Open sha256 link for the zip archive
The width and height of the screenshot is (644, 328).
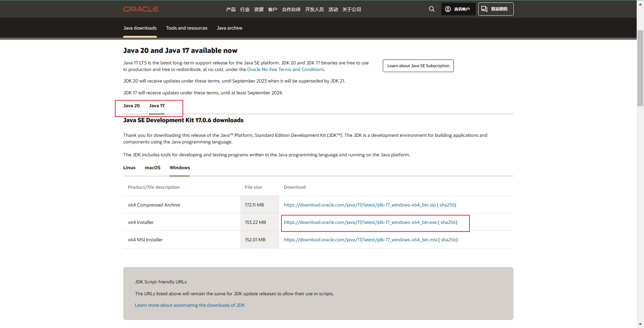pos(447,205)
